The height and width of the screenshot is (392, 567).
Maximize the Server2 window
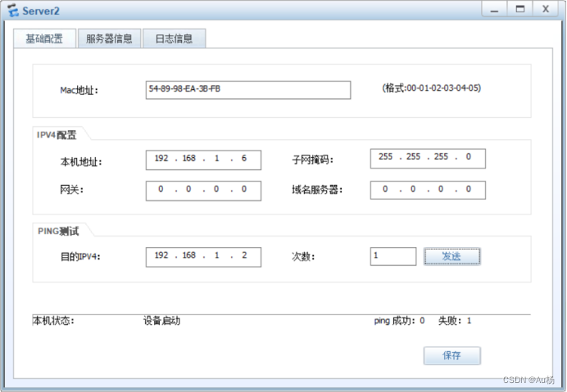pyautogui.click(x=520, y=9)
